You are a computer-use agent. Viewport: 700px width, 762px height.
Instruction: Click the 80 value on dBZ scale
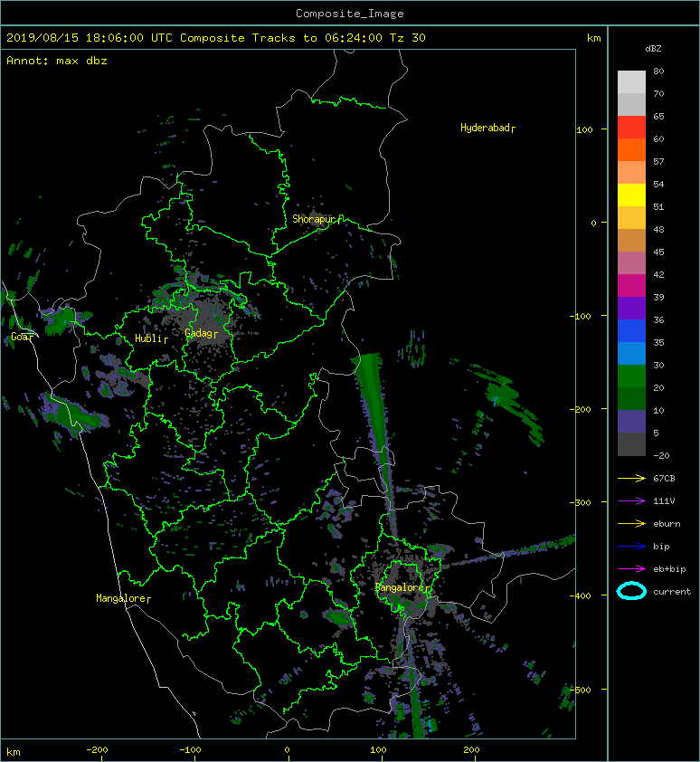(658, 71)
